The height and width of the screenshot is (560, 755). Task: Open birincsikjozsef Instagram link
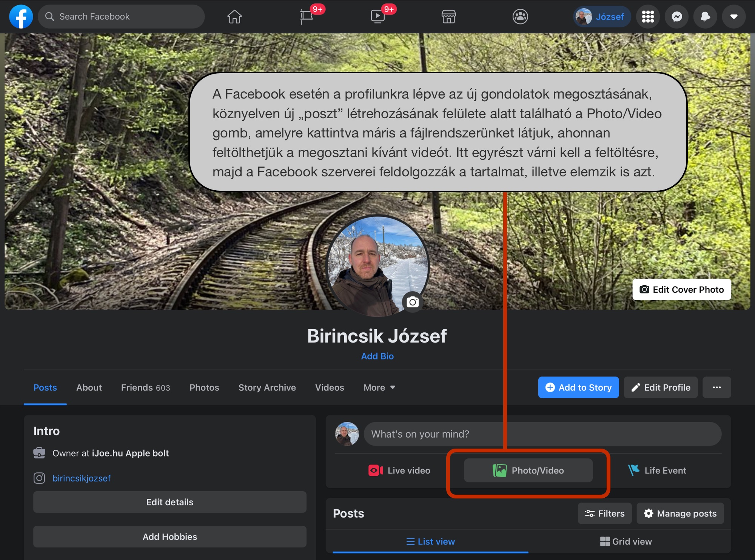coord(82,478)
